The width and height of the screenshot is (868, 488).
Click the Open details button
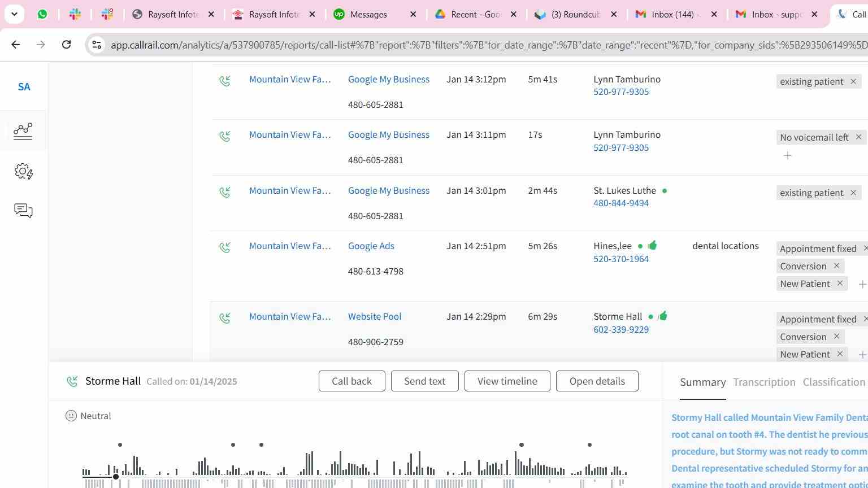coord(597,381)
